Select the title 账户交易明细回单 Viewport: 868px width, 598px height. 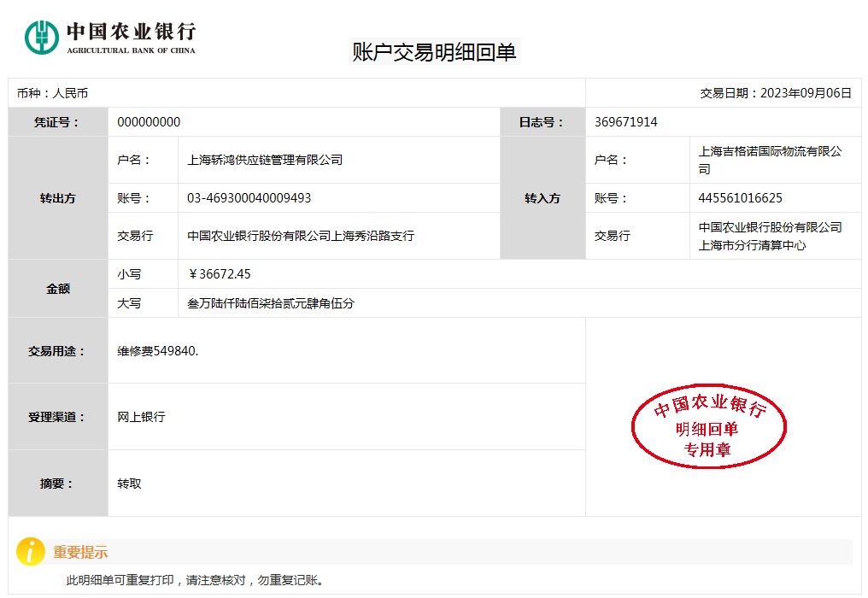click(x=435, y=52)
